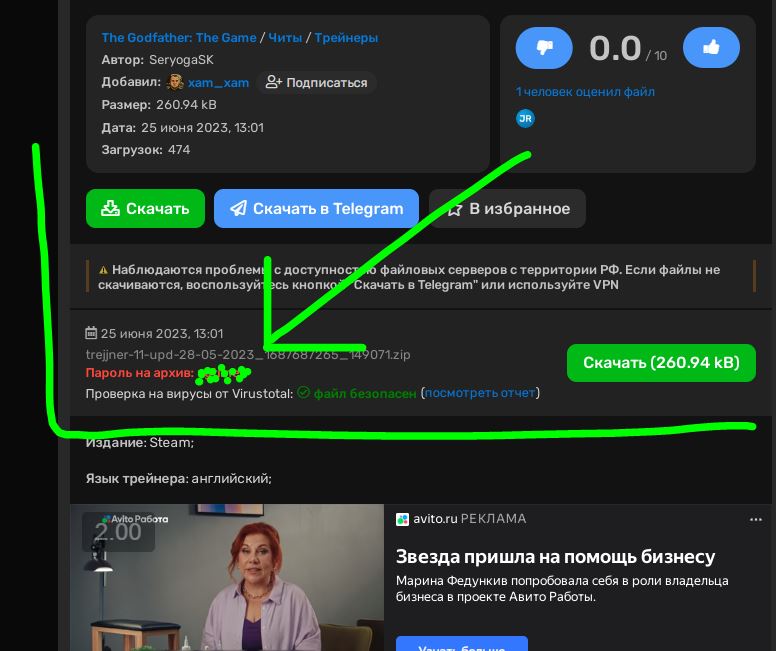
Task: Go to Читы breadcrumb link
Action: [285, 38]
